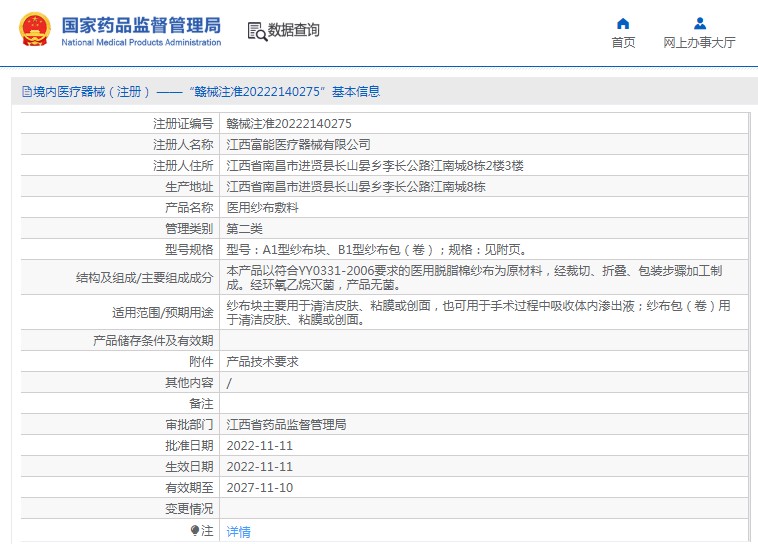Click 国家药品监督管理局 site title
Viewport: 758px width, 544px height.
pos(141,25)
